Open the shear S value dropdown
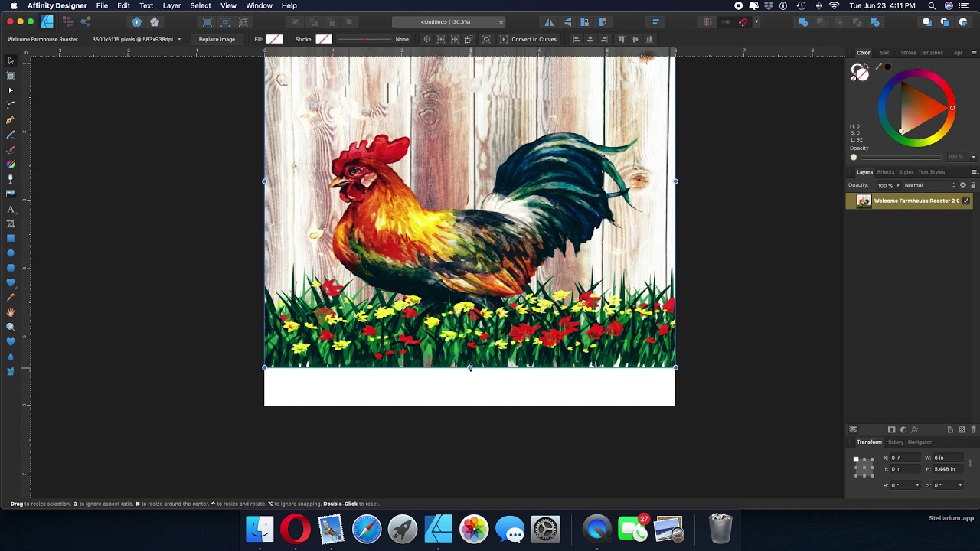The image size is (980, 551). (x=960, y=485)
